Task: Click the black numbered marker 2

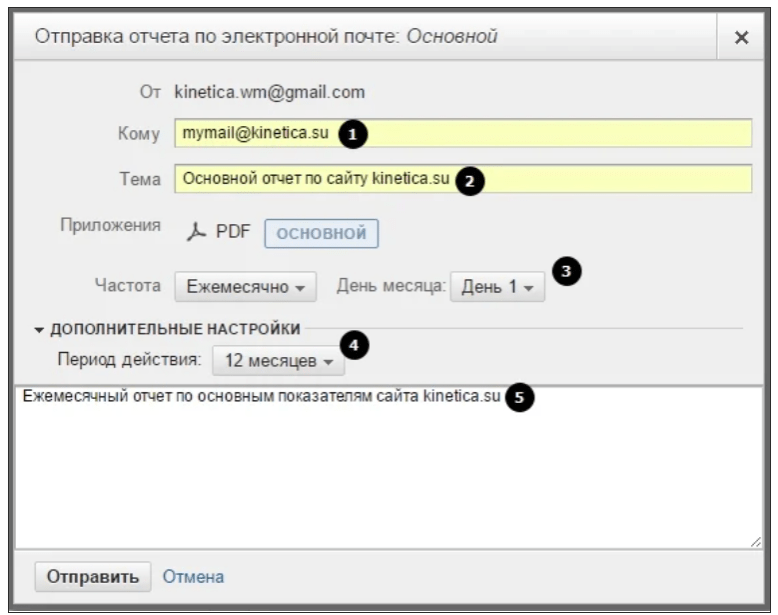Action: pyautogui.click(x=469, y=182)
